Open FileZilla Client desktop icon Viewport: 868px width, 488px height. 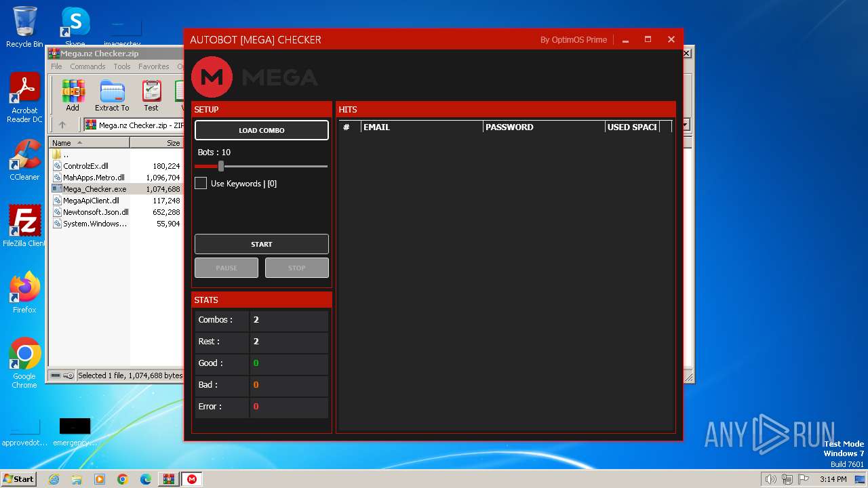point(24,226)
